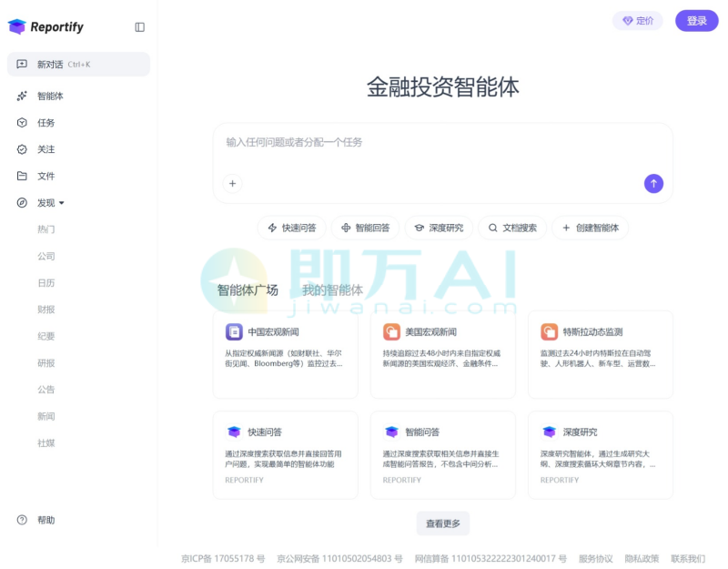Click the plus icon to attach content
This screenshot has width=728, height=569.
pyautogui.click(x=232, y=184)
